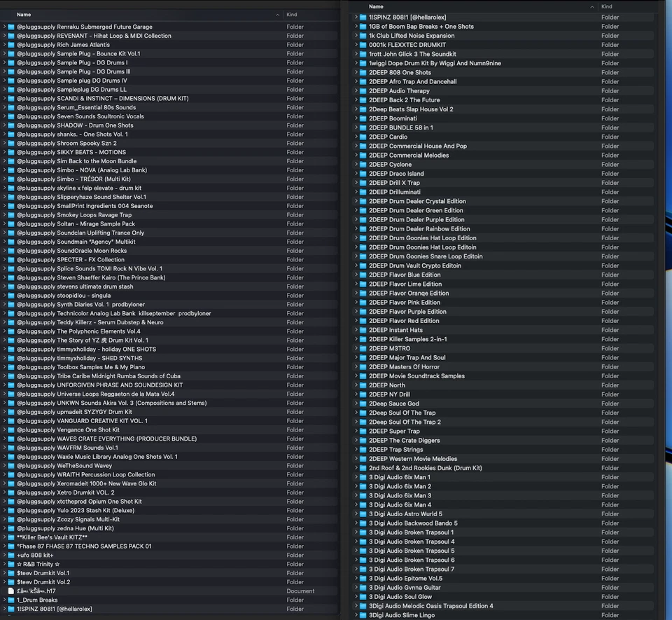Sort left window by Name column
Image resolution: width=672 pixels, height=620 pixels.
tap(24, 15)
